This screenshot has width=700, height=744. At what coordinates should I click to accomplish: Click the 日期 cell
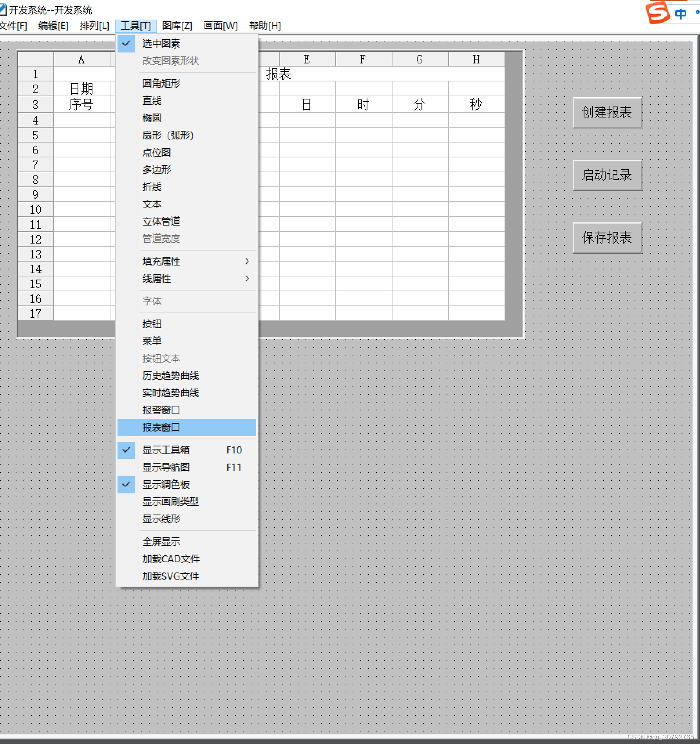pyautogui.click(x=82, y=89)
